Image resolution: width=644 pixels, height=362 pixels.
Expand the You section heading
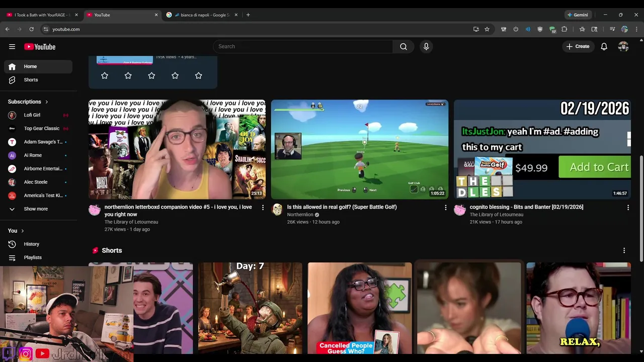pos(16,231)
